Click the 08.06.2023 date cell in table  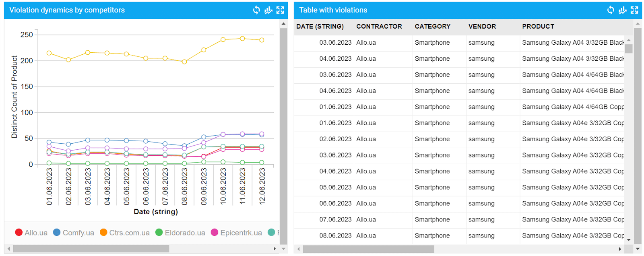pos(335,236)
